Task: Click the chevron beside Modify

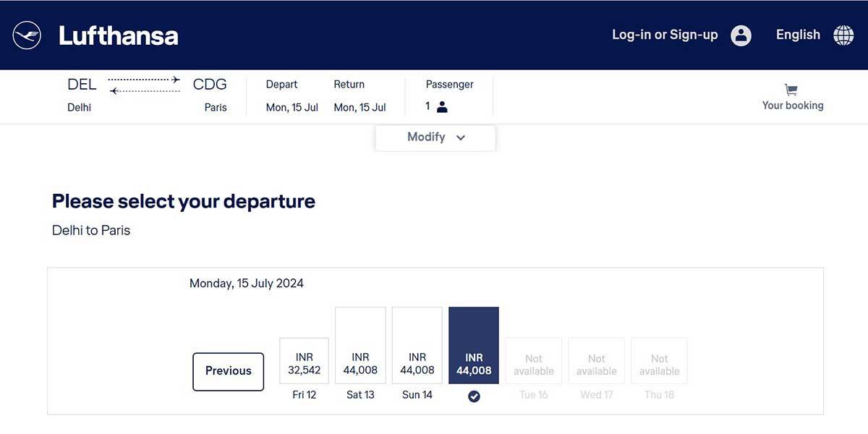Action: pos(461,137)
